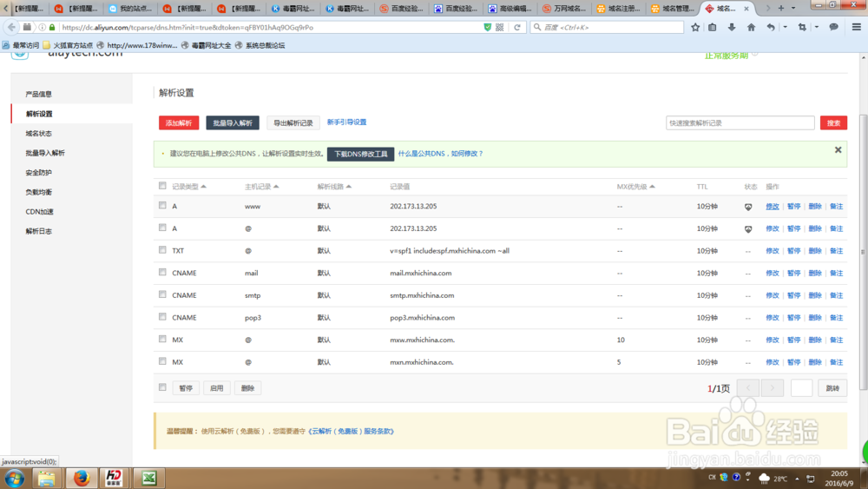Open the downloads arrow icon

point(732,27)
